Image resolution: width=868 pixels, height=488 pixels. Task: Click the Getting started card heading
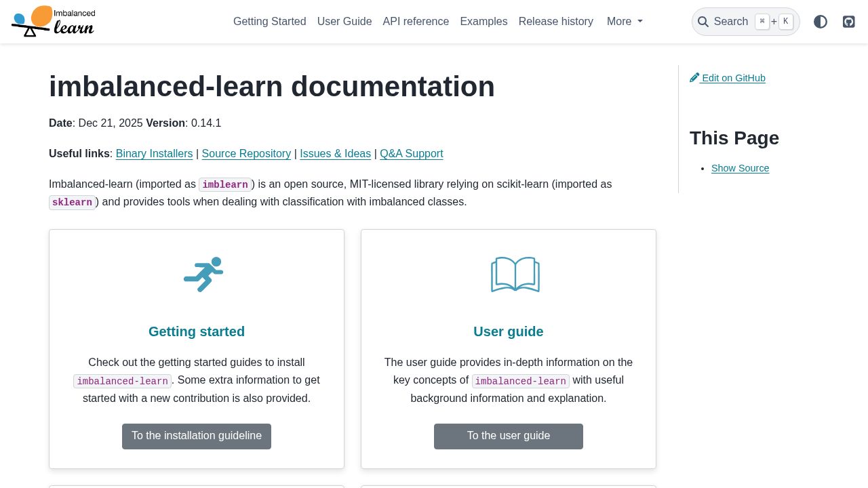click(x=197, y=331)
